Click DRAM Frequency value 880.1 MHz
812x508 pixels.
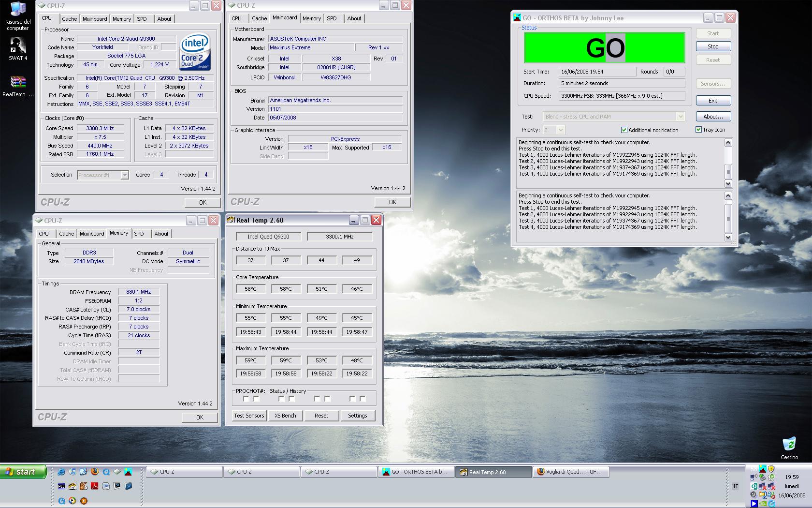(139, 292)
